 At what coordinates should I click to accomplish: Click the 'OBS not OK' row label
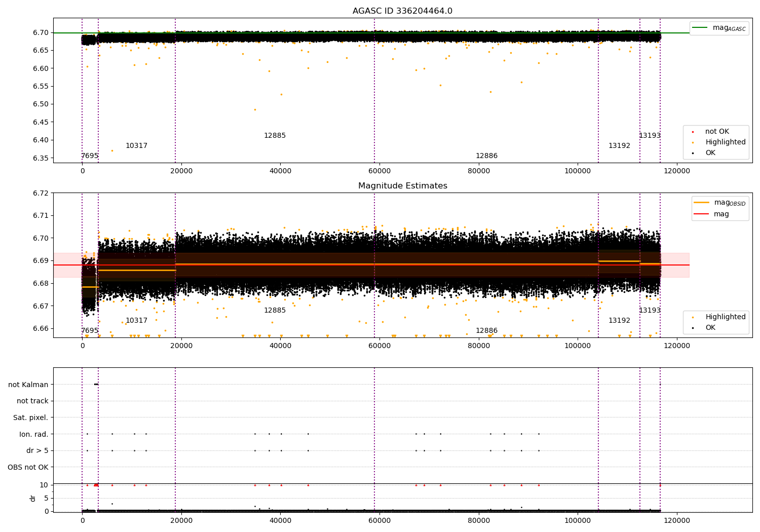pyautogui.click(x=28, y=467)
